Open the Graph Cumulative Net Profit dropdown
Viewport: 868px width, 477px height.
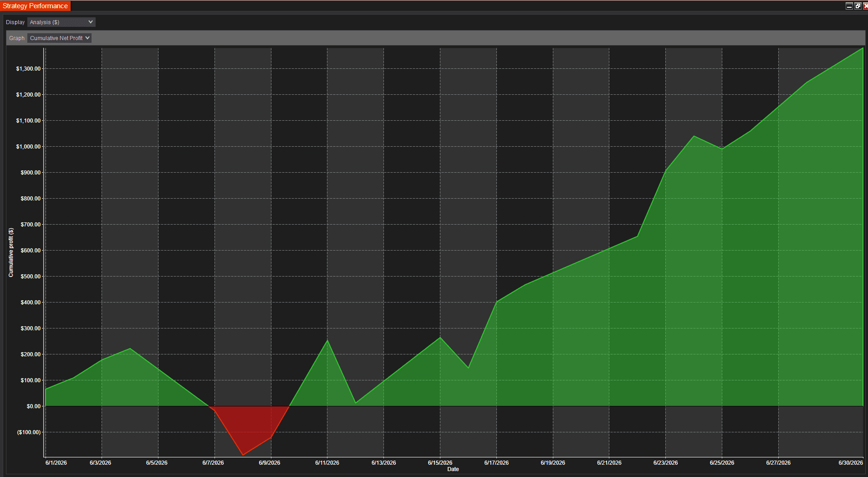point(59,38)
